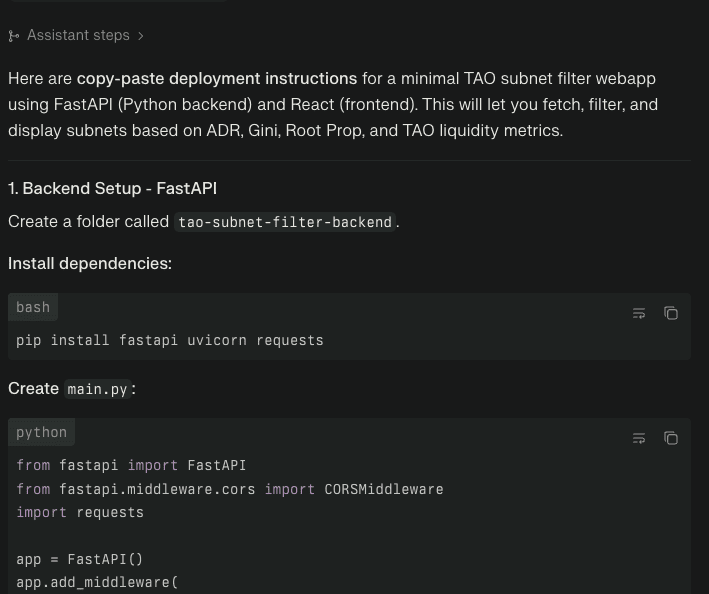The width and height of the screenshot is (709, 594).
Task: Click the Backend Setup - FastAPI heading
Action: tap(112, 188)
